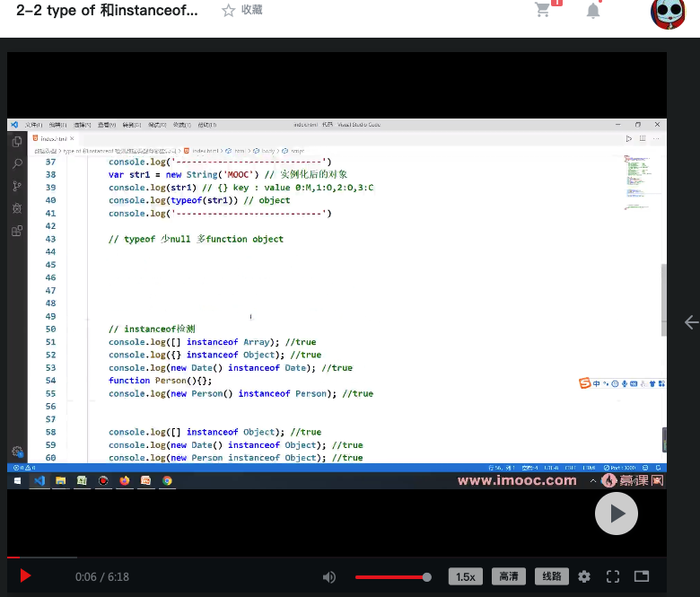Open the shopping cart
The image size is (700, 597).
[x=542, y=9]
